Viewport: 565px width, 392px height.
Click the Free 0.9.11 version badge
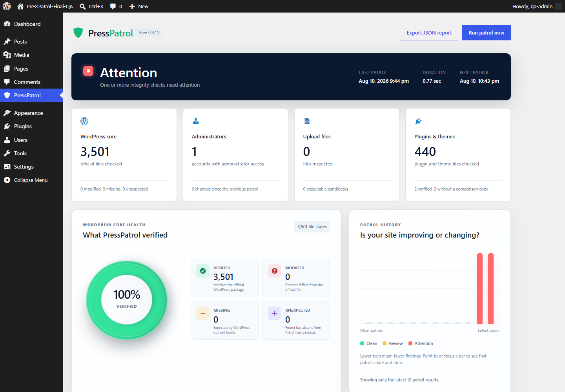(149, 33)
